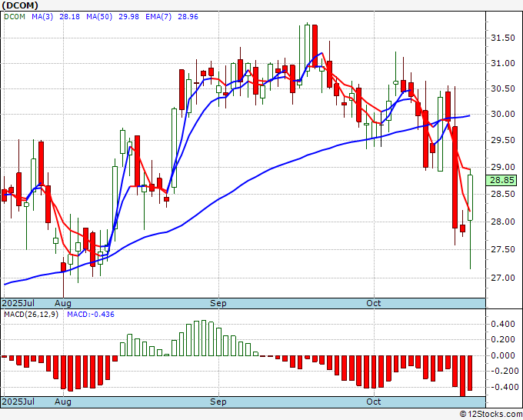
Task: Click the tallest green MACD histogram bar
Action: click(x=204, y=338)
